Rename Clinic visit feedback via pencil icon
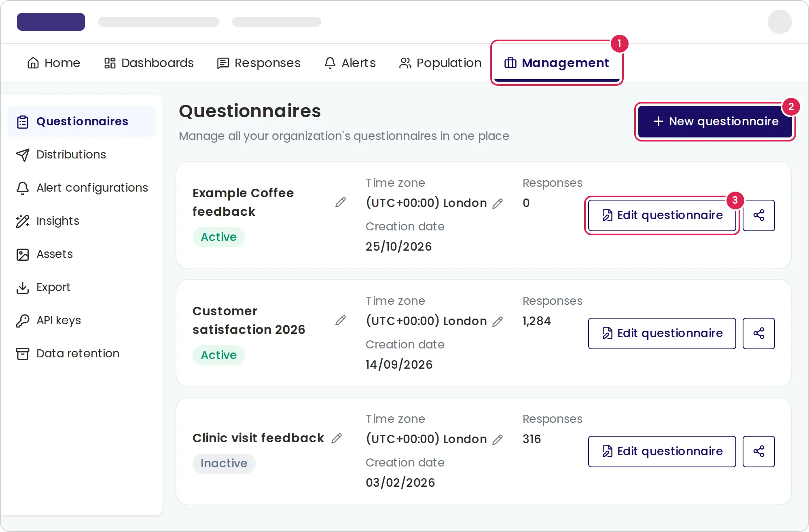 point(337,438)
